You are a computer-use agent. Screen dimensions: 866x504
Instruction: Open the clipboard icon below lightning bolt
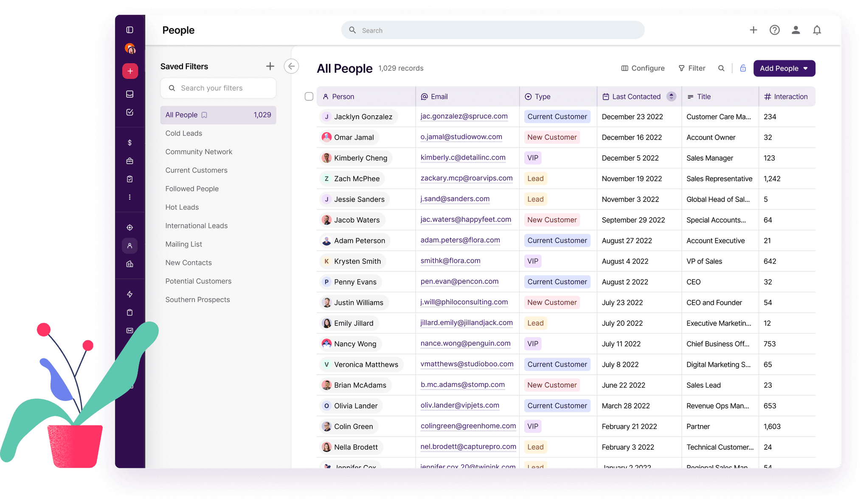pos(130,312)
